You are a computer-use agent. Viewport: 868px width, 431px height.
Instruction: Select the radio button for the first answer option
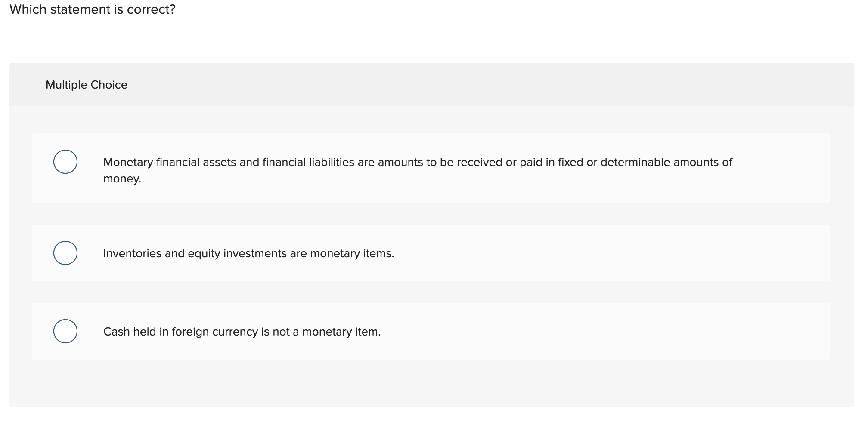65,162
